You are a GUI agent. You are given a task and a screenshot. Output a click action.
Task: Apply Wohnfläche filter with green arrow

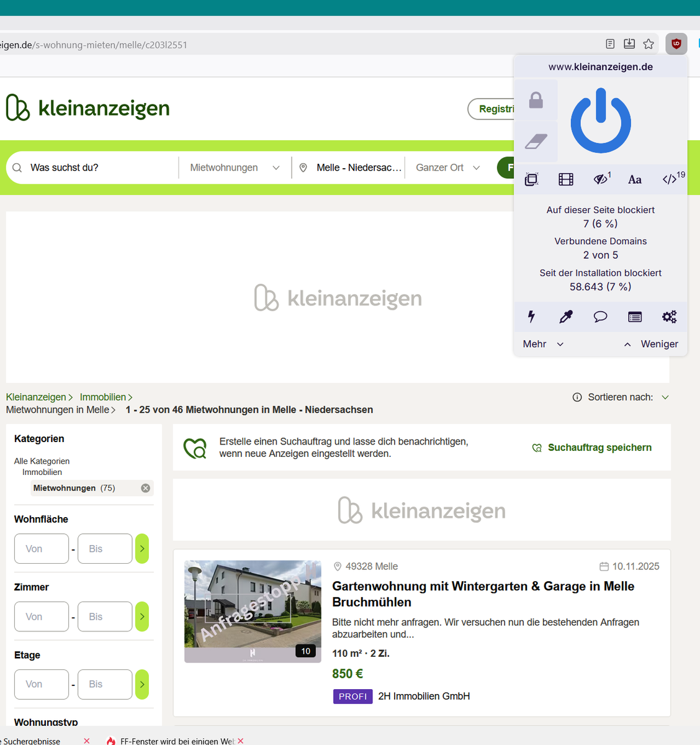(142, 549)
